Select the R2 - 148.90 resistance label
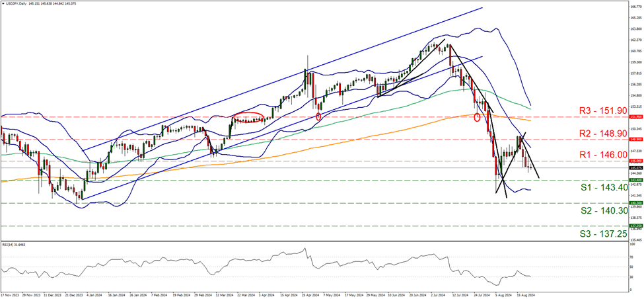 pos(602,133)
